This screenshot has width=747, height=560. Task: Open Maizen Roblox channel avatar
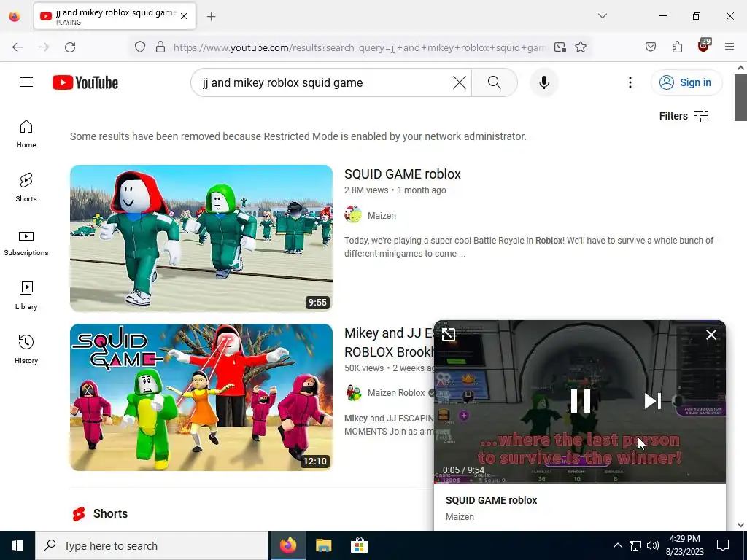tap(353, 393)
